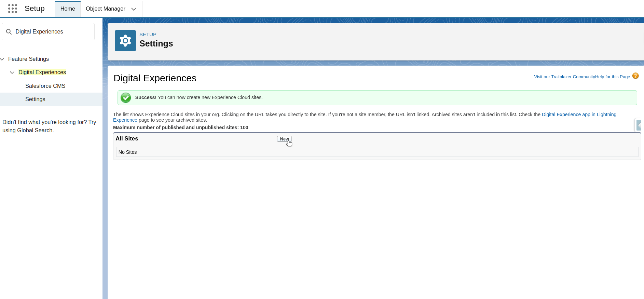Click the 'Digital Experiences' page heading
The height and width of the screenshot is (299, 644).
(155, 78)
